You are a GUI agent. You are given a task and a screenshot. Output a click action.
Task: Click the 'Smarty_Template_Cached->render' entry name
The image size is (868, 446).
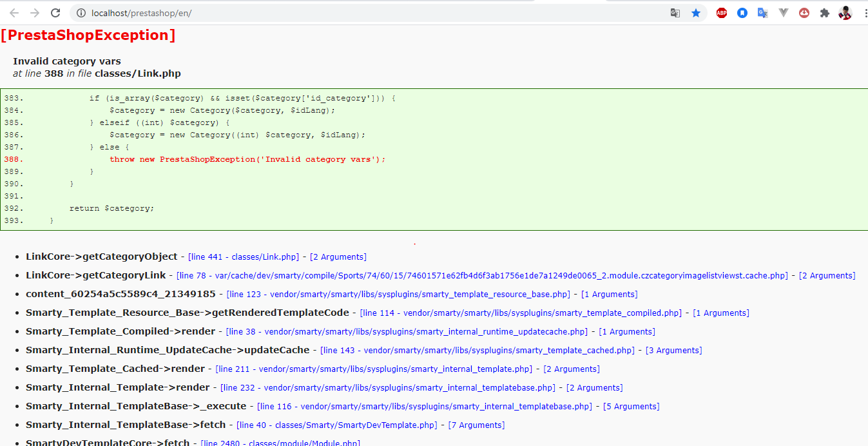pyautogui.click(x=115, y=369)
